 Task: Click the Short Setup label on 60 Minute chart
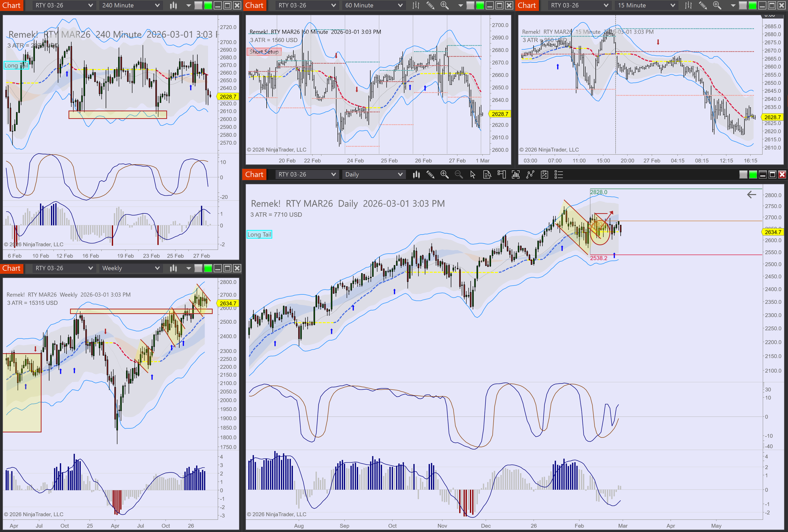264,52
